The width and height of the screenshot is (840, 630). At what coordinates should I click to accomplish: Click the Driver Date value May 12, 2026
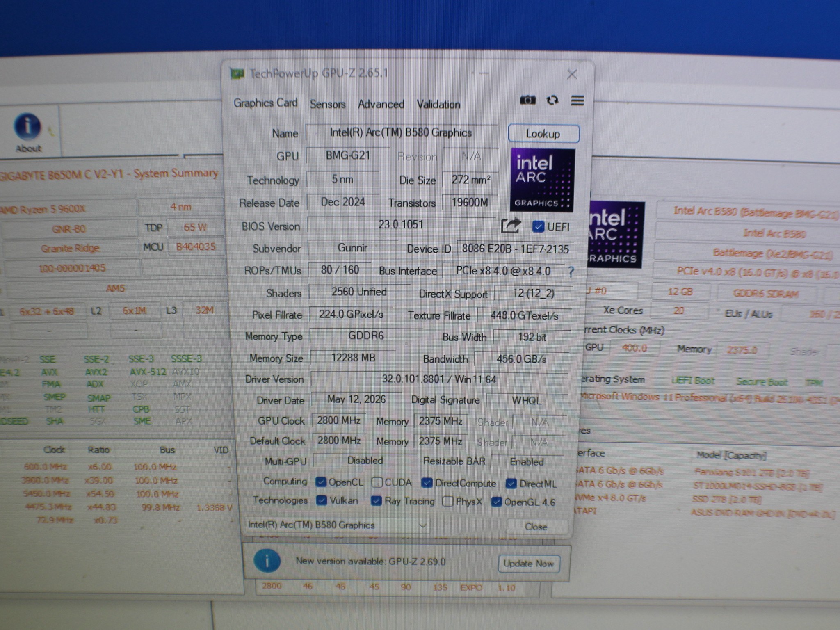[x=356, y=399]
